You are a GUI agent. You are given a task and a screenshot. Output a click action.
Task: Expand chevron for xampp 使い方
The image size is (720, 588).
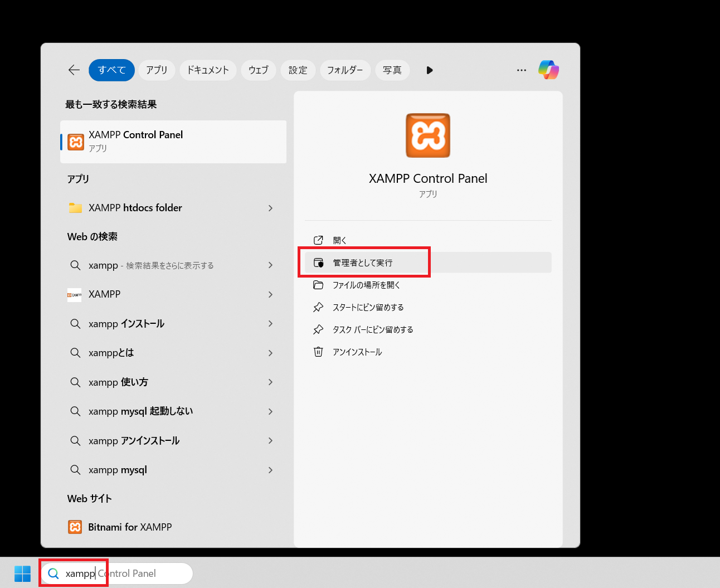[271, 382]
